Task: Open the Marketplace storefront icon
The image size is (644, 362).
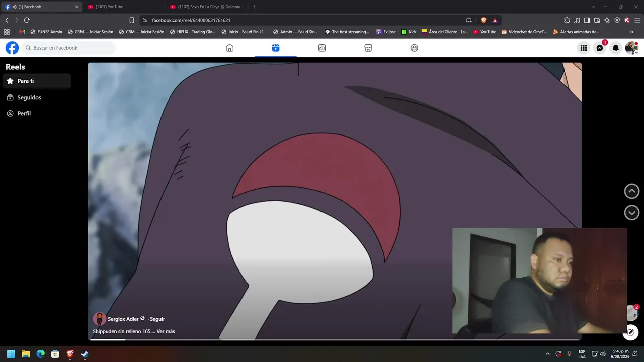Action: pyautogui.click(x=368, y=48)
